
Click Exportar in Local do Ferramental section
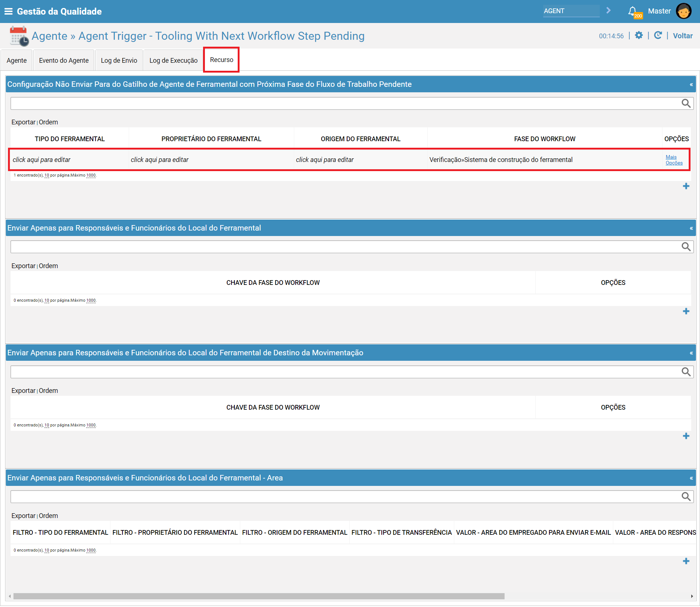(23, 266)
